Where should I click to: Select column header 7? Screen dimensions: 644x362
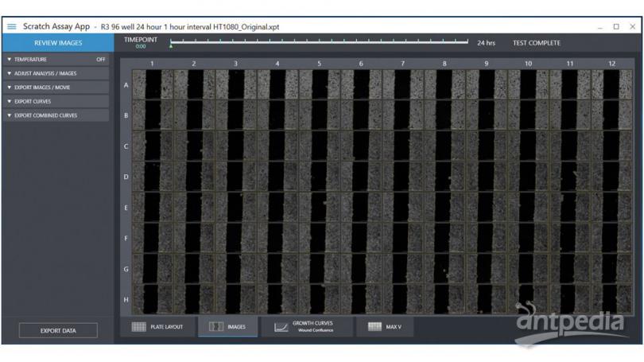coord(403,64)
